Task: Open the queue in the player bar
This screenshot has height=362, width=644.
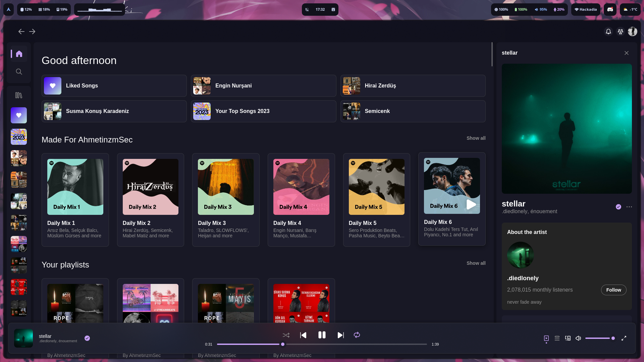Action: coord(557,339)
